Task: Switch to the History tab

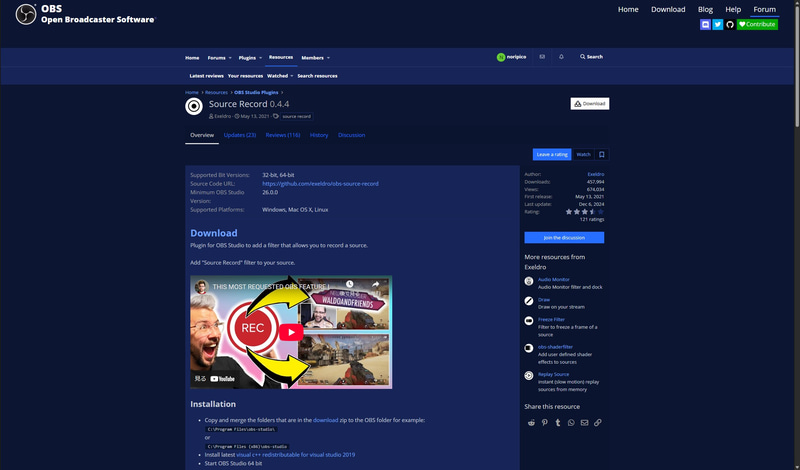Action: point(319,135)
